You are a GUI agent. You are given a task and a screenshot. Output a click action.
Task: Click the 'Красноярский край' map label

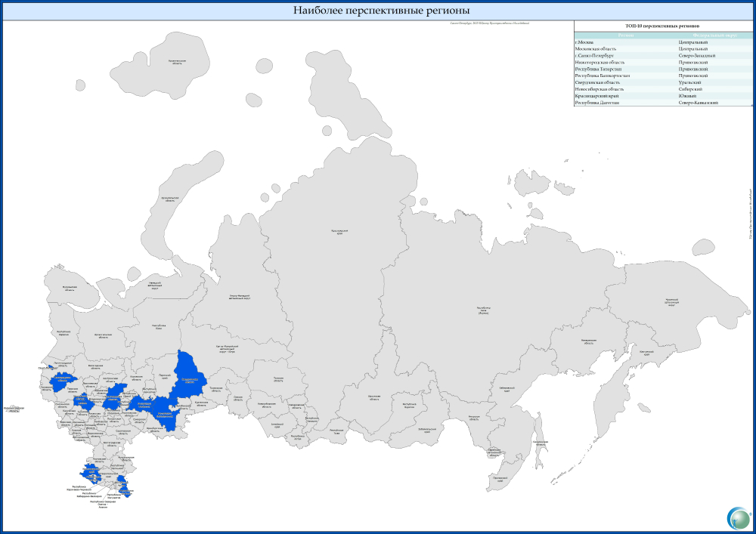[x=339, y=232]
